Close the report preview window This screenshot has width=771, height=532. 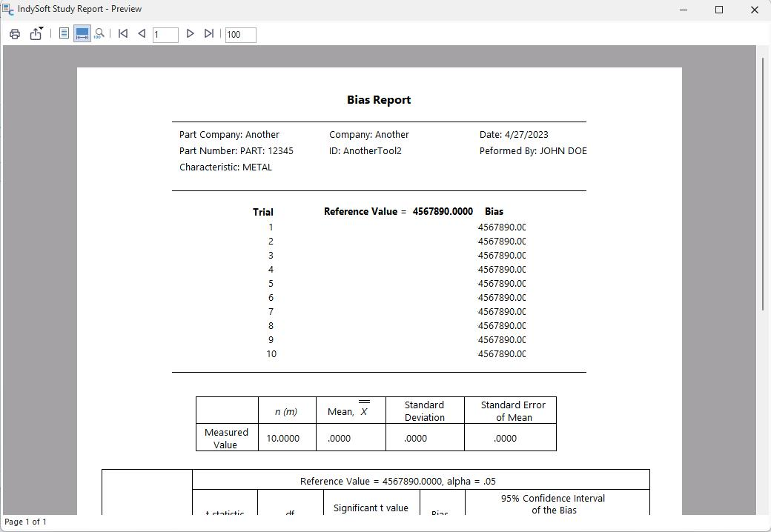(754, 10)
